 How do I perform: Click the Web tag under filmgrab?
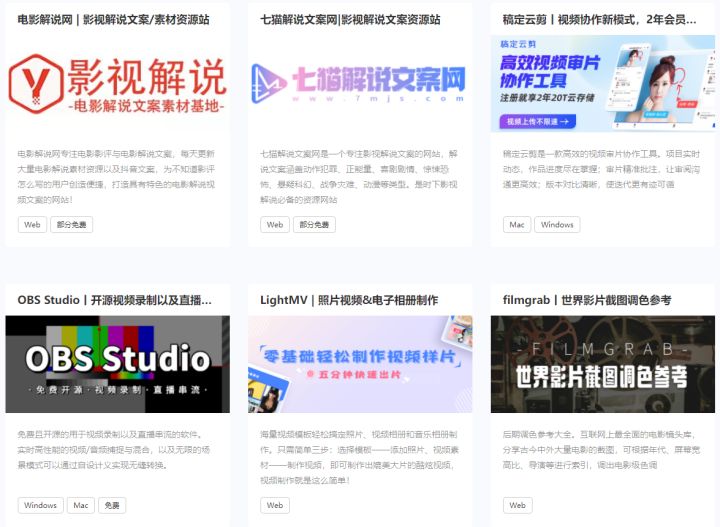pos(518,505)
